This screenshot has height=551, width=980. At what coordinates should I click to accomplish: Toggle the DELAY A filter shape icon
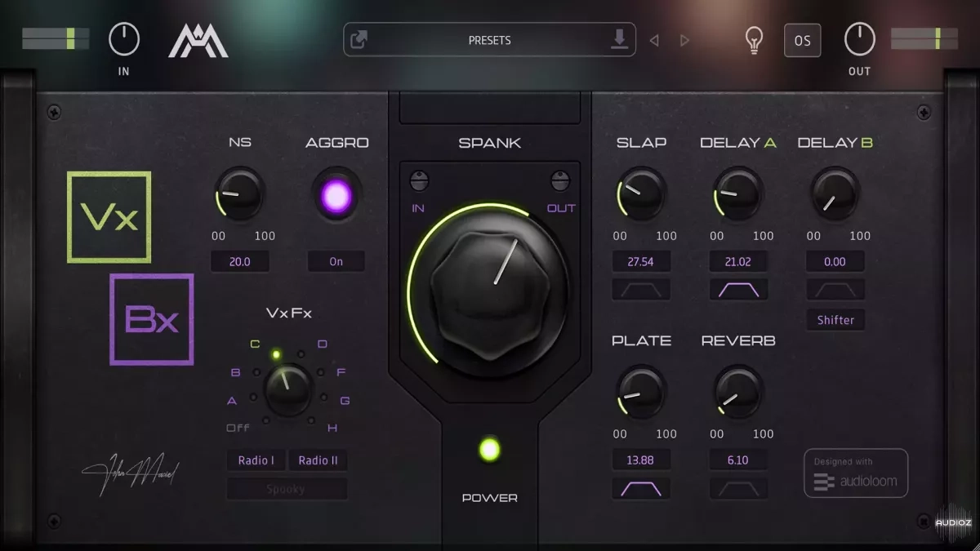point(738,290)
